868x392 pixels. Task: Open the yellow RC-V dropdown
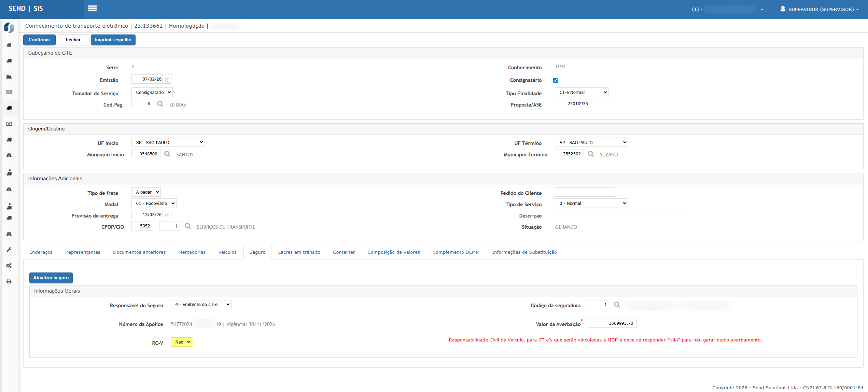(x=181, y=342)
